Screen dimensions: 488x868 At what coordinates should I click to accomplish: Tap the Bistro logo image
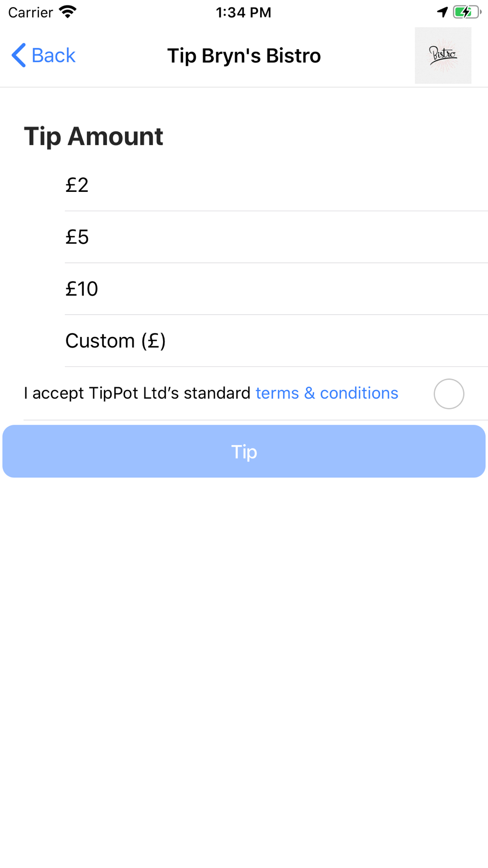(443, 55)
